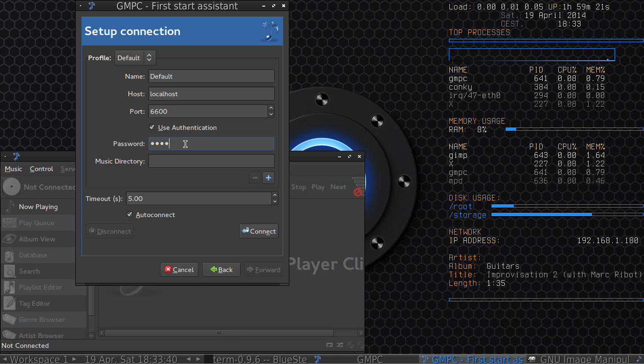Screen dimensions: 644x364
Task: Click the red not-connected volume icon
Action: 358,192
